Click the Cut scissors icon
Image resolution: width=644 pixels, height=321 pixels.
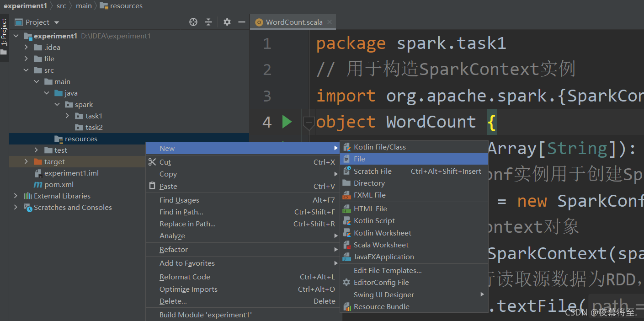[x=152, y=162]
